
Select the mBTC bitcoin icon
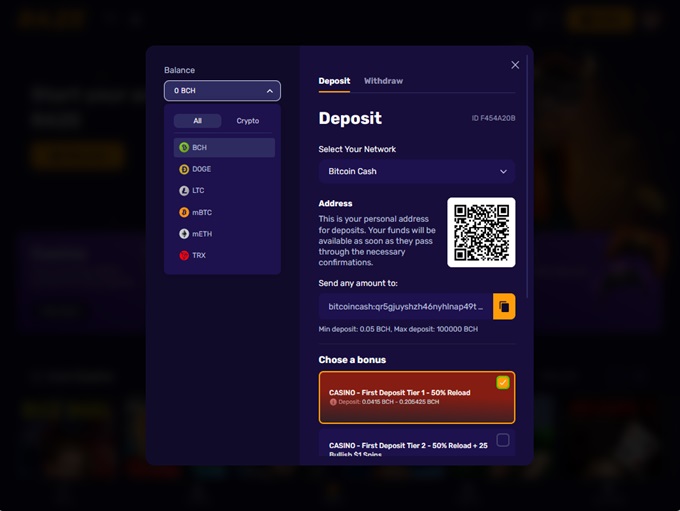184,212
